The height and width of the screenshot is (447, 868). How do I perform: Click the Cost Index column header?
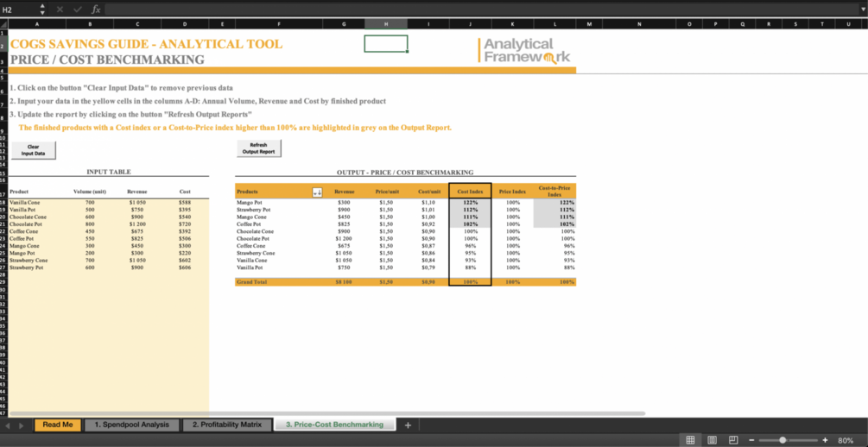470,192
